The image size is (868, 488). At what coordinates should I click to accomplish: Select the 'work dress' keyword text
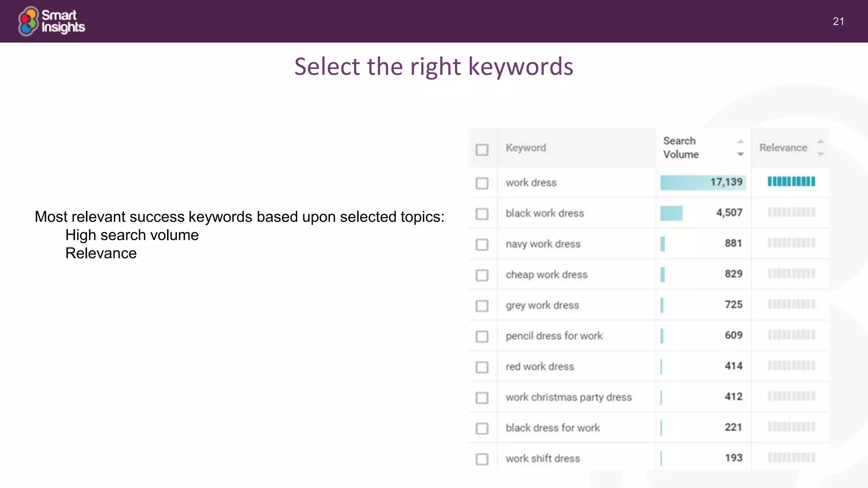point(531,183)
